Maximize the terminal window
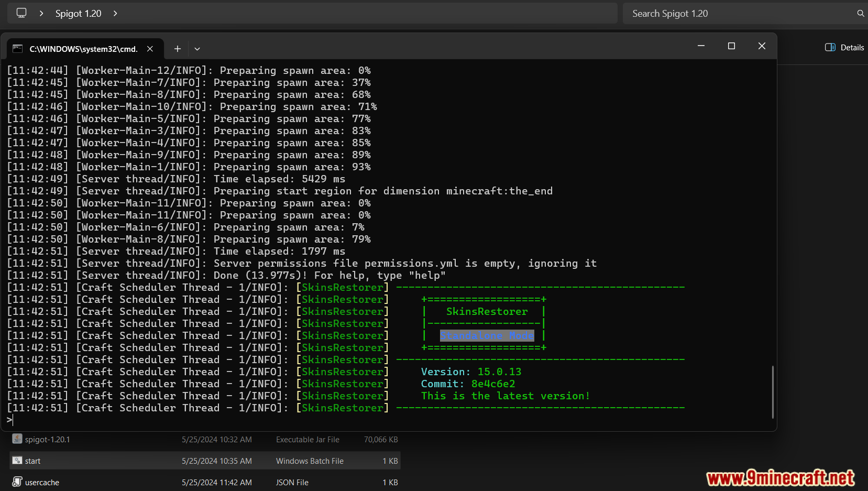This screenshot has height=491, width=868. tap(731, 46)
